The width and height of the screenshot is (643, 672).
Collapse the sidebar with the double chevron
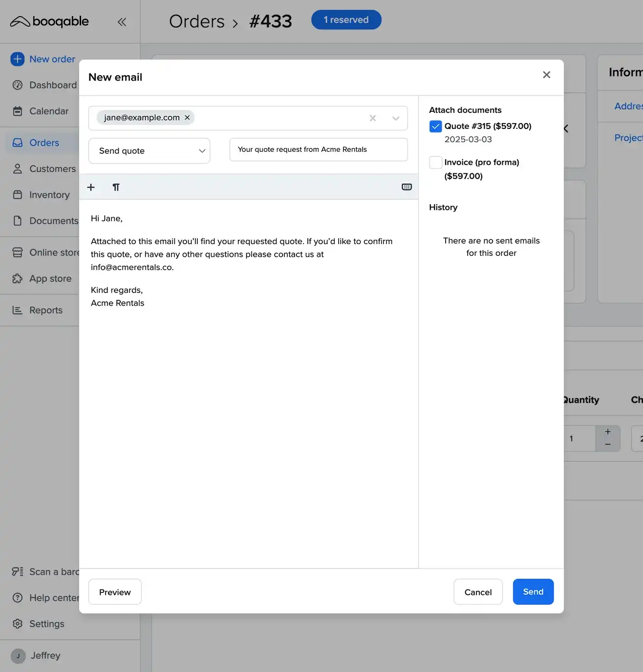[x=122, y=21]
